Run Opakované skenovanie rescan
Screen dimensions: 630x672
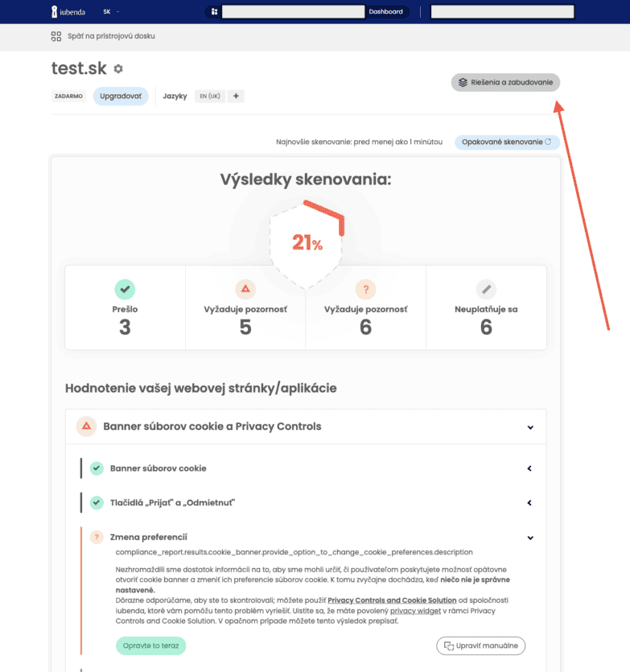[506, 142]
